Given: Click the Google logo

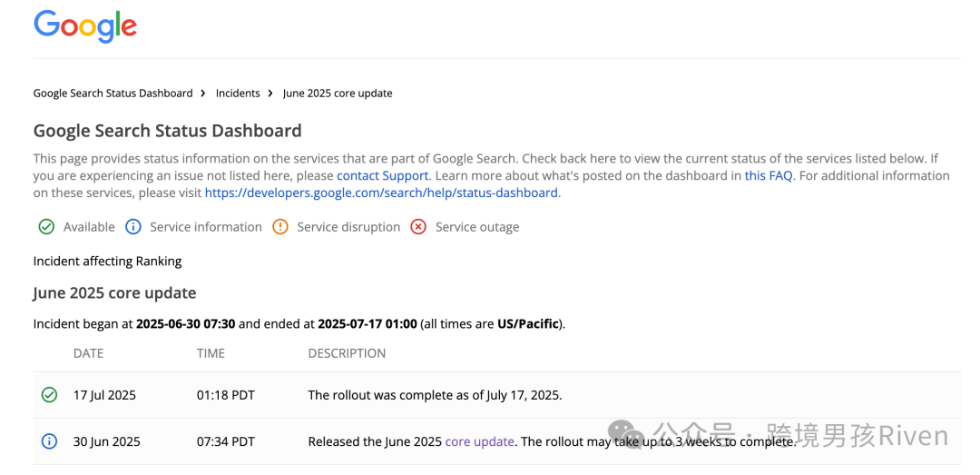Looking at the screenshot, I should pyautogui.click(x=85, y=26).
